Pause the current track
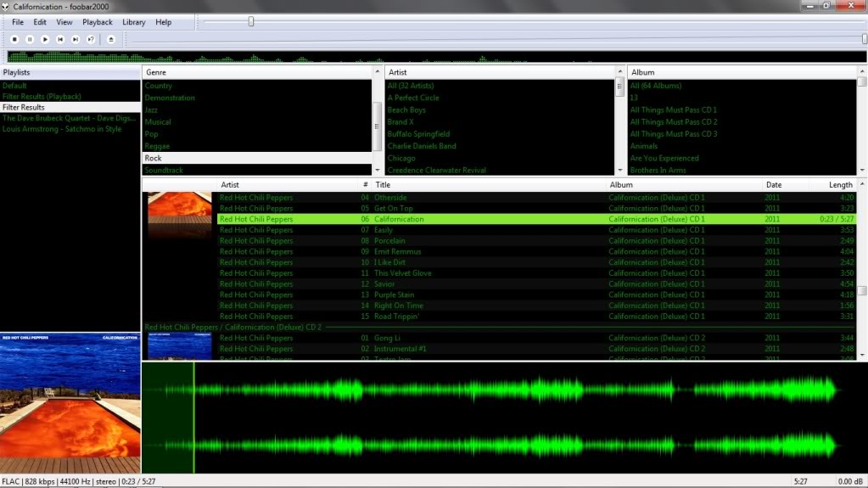The width and height of the screenshot is (868, 488). [30, 39]
